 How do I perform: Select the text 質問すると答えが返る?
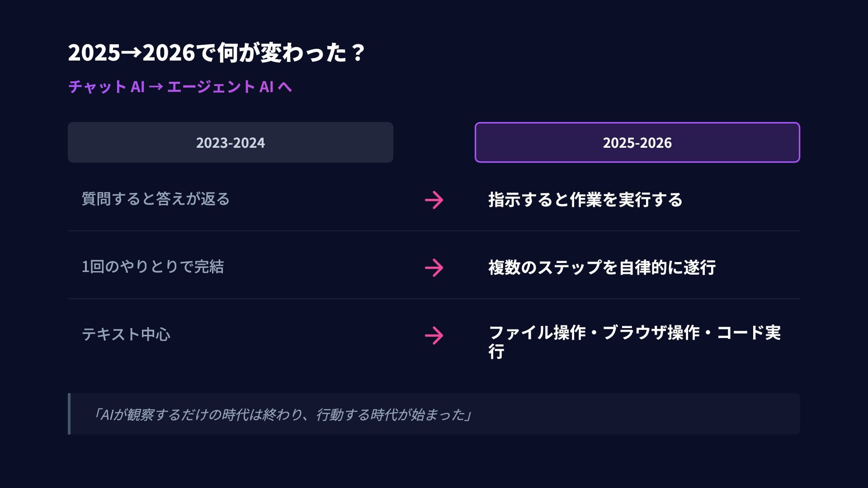click(x=156, y=199)
